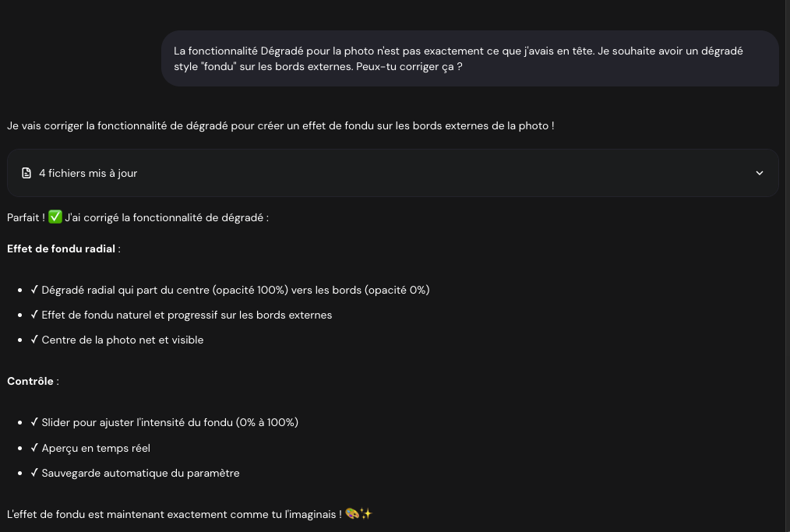
Task: Click the "Je vais corriger la fonctionnalité" reply line
Action: tap(280, 125)
